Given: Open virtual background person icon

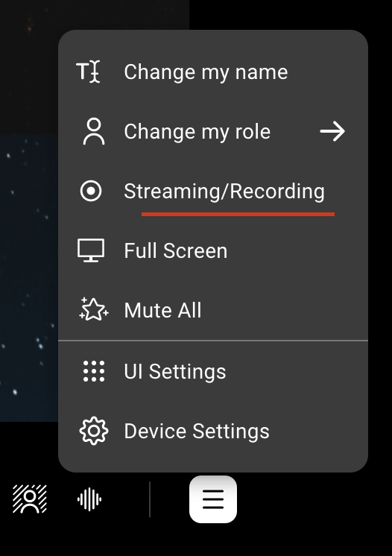Looking at the screenshot, I should pyautogui.click(x=30, y=499).
